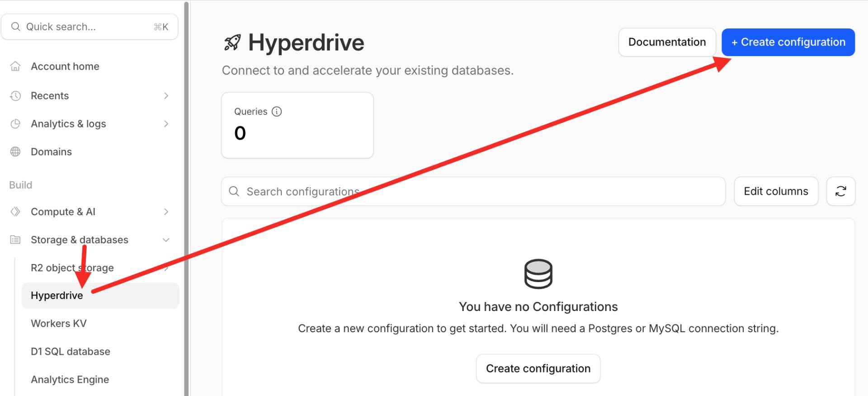Click the Recents clock icon
The image size is (868, 396).
click(x=15, y=96)
